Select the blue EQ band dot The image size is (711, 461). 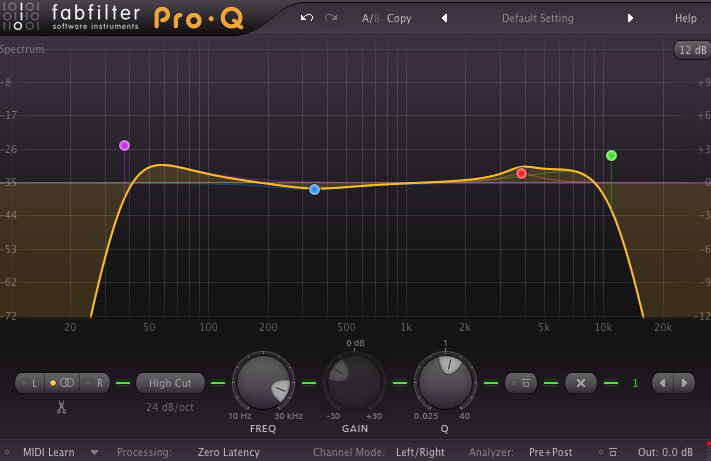click(x=314, y=189)
